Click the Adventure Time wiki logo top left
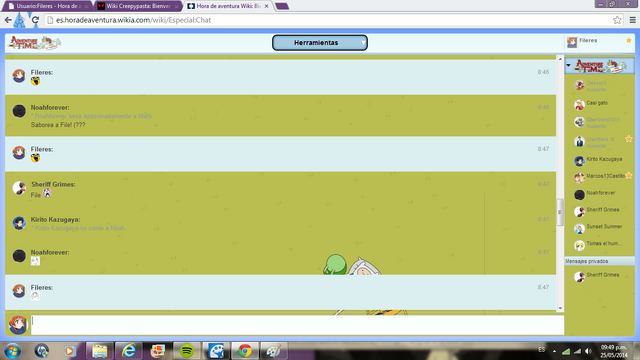The height and width of the screenshot is (360, 640). click(35, 42)
